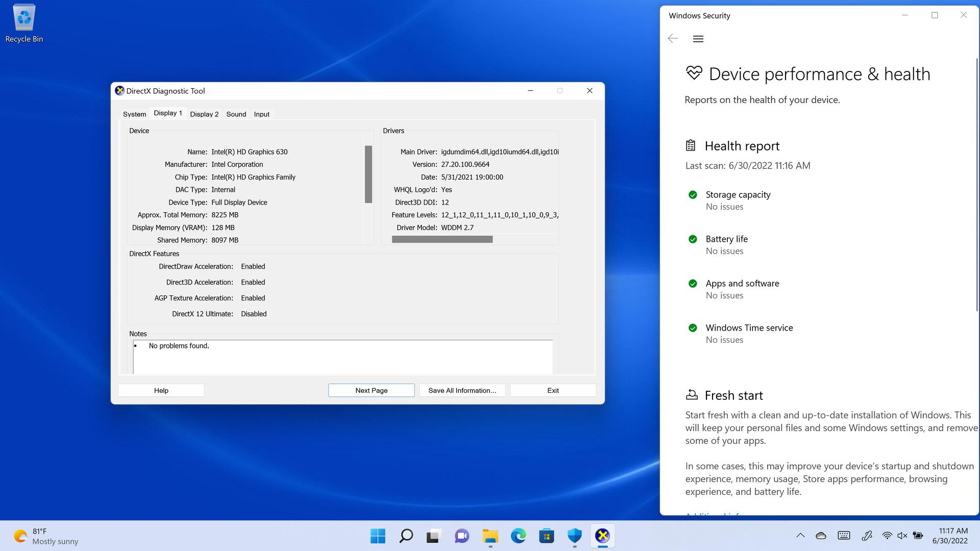980x551 pixels.
Task: Click the 8225 MB total memory value
Action: [225, 215]
